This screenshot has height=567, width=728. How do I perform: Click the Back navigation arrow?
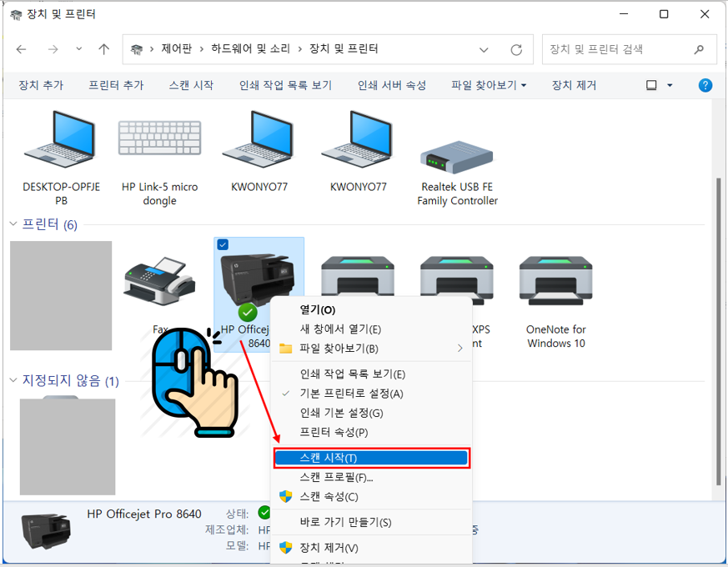(x=22, y=49)
